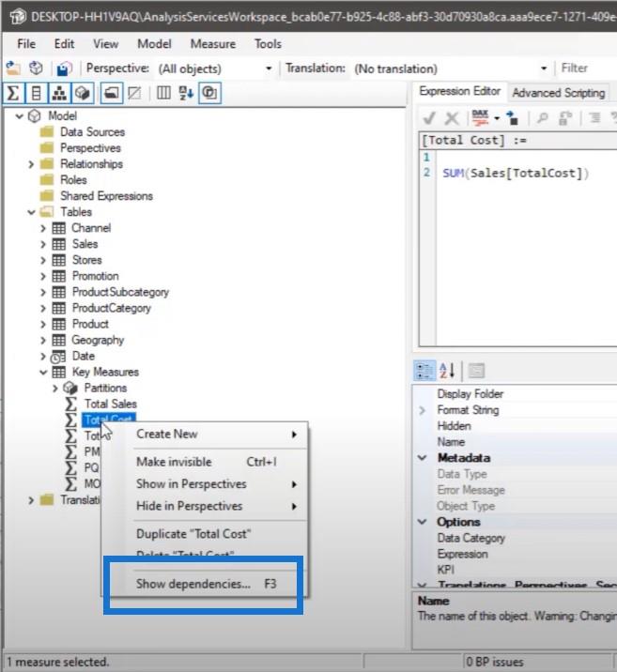Click the find magnifier icon in editor toolbar
The image size is (617, 672).
[x=542, y=117]
